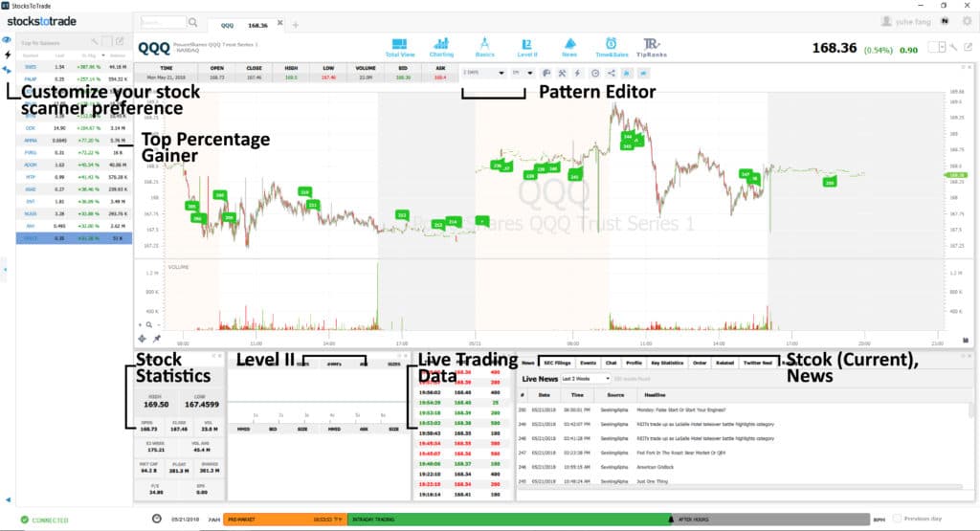Image resolution: width=980 pixels, height=531 pixels.
Task: Close the QQQ tab
Action: [280, 23]
